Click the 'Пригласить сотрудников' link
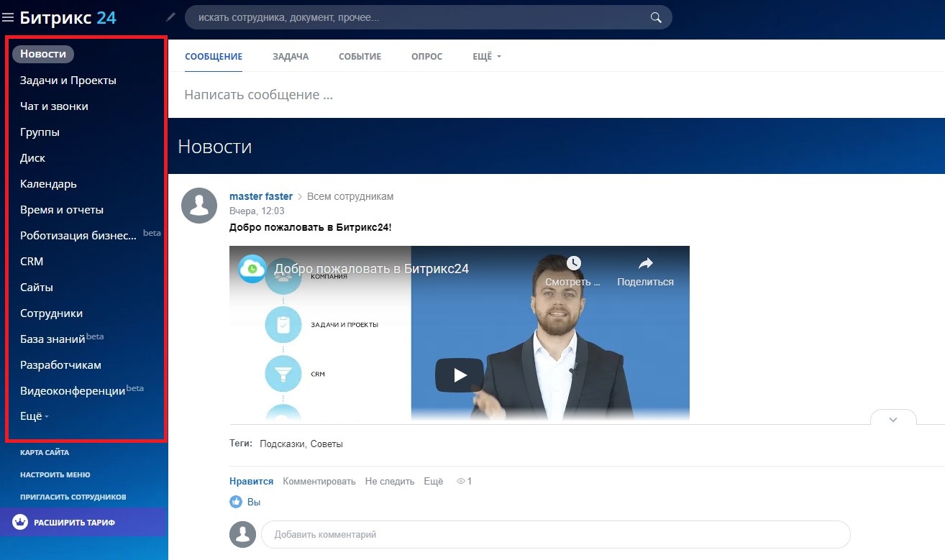 coord(73,497)
